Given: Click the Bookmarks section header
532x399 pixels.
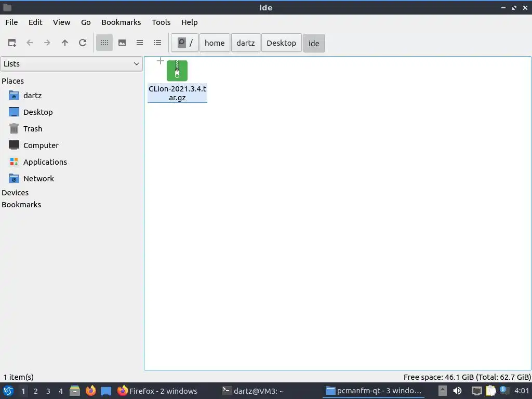Looking at the screenshot, I should [21, 205].
